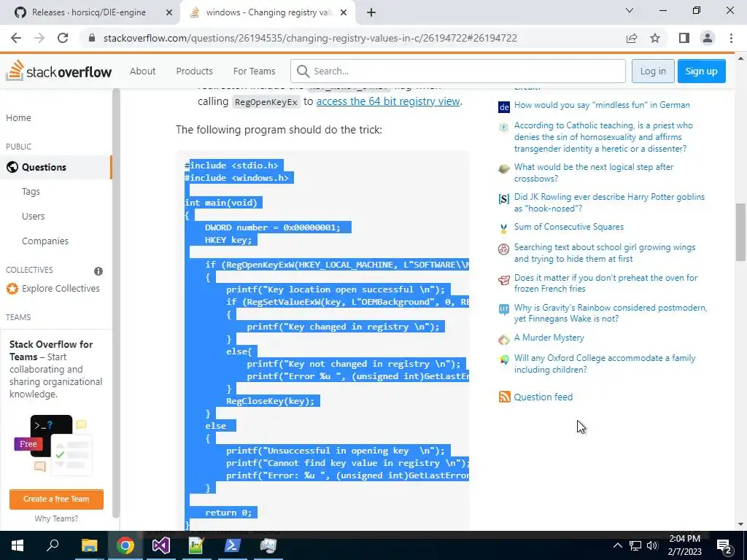Focus the Stack Overflow search field
Image resolution: width=747 pixels, height=560 pixels.
(x=458, y=71)
